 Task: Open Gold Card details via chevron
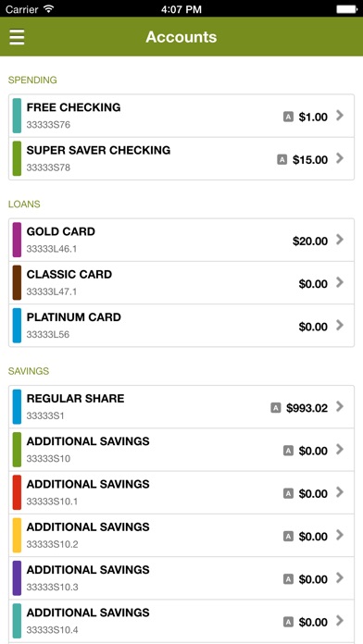(x=340, y=240)
